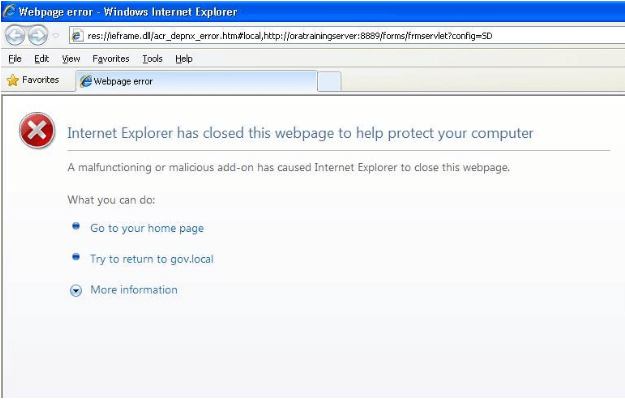Open the View menu
625x401 pixels.
pyautogui.click(x=70, y=59)
